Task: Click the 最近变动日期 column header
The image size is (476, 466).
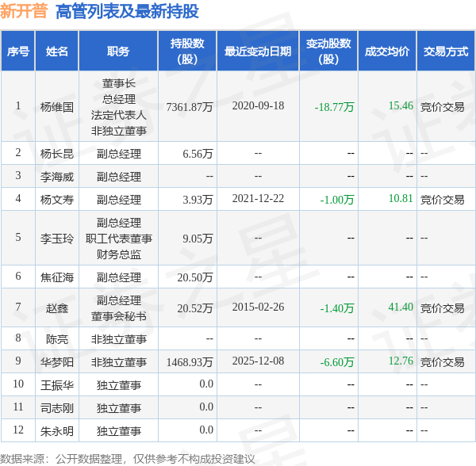Action: (x=258, y=52)
